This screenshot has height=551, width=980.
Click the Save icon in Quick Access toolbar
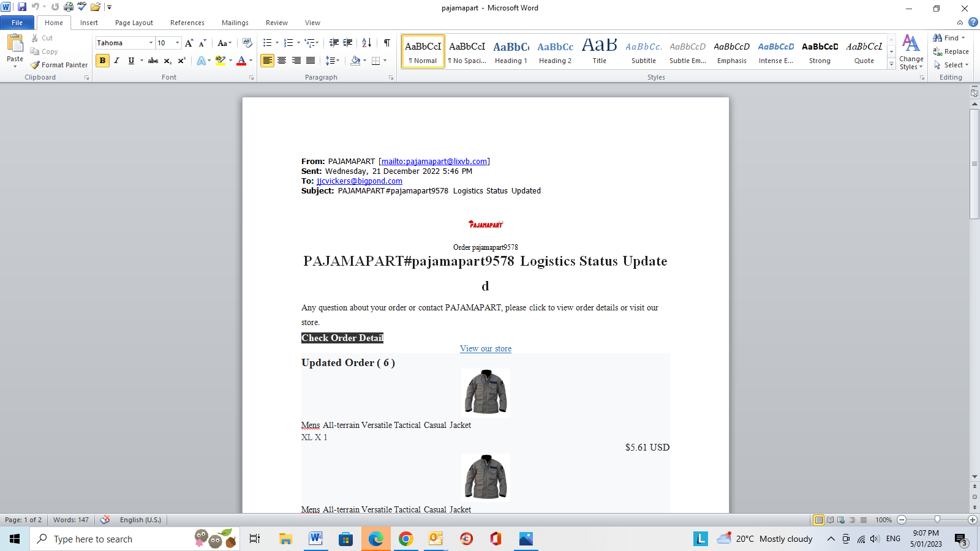tap(22, 7)
